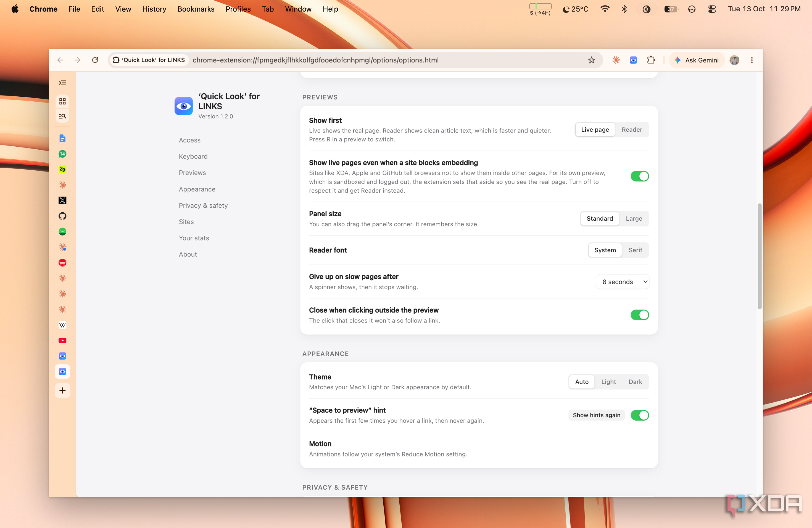The width and height of the screenshot is (812, 528).
Task: Open the Wikipedia tab in sidebar
Action: point(62,325)
